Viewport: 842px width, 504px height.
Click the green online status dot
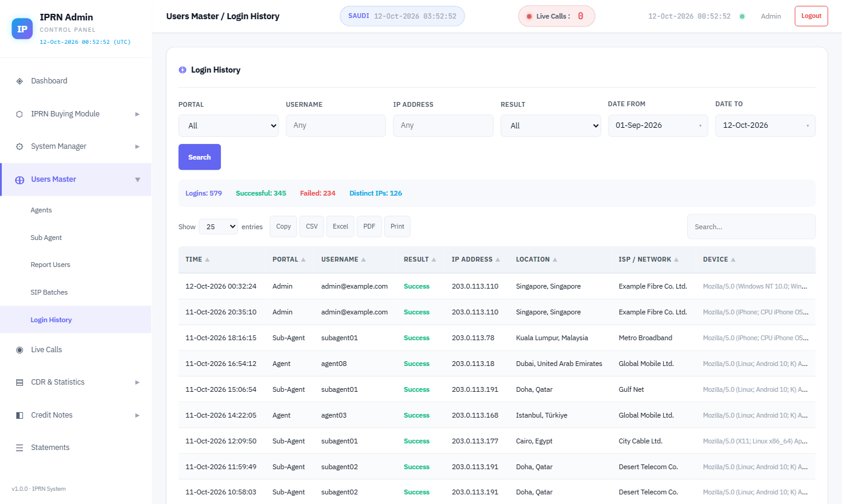click(x=742, y=16)
